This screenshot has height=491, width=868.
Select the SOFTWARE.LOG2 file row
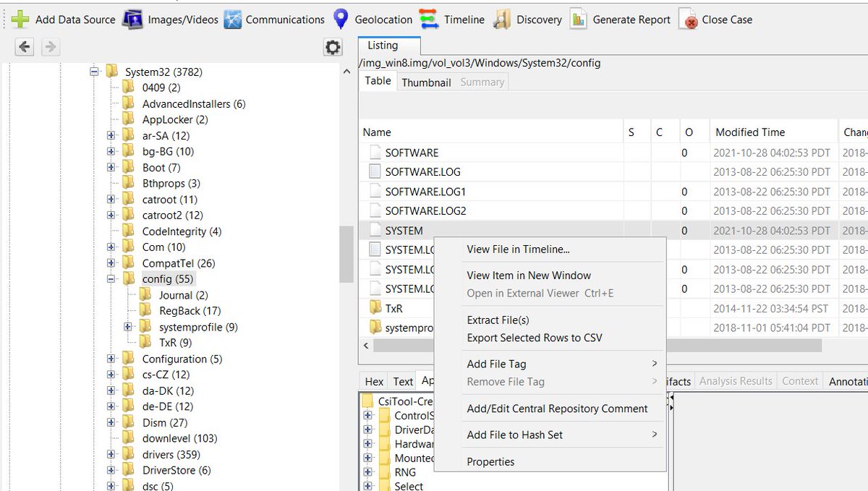click(x=613, y=211)
